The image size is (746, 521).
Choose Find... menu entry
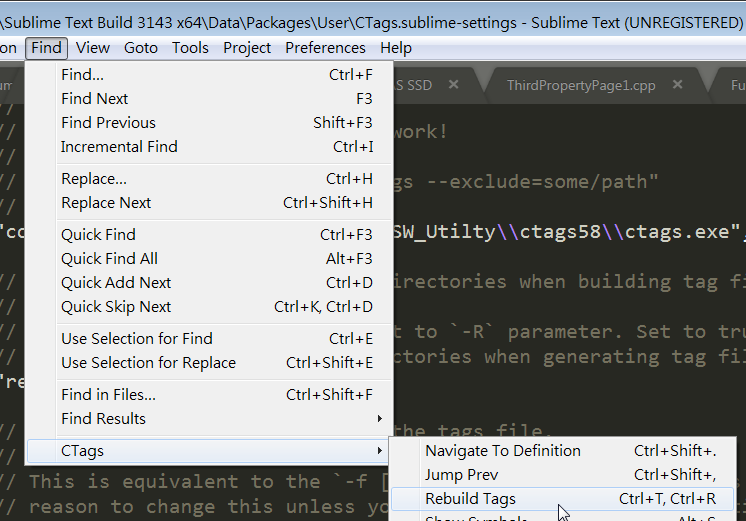[209, 75]
